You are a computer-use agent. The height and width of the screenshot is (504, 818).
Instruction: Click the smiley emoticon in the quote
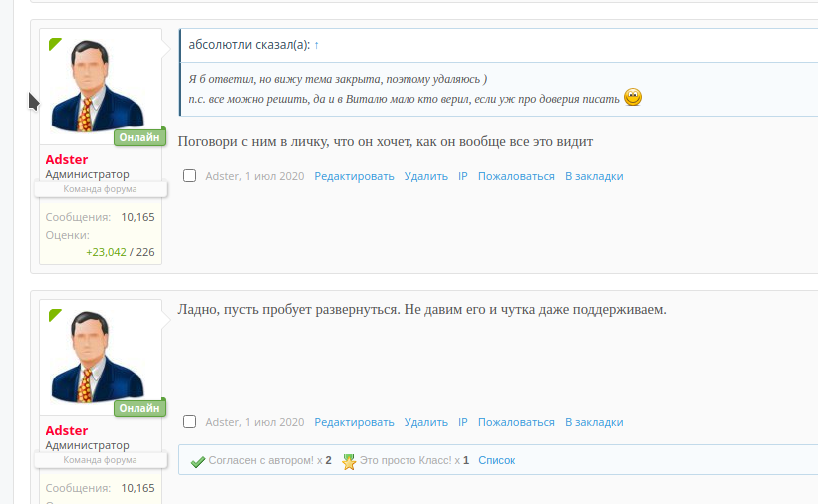[633, 97]
